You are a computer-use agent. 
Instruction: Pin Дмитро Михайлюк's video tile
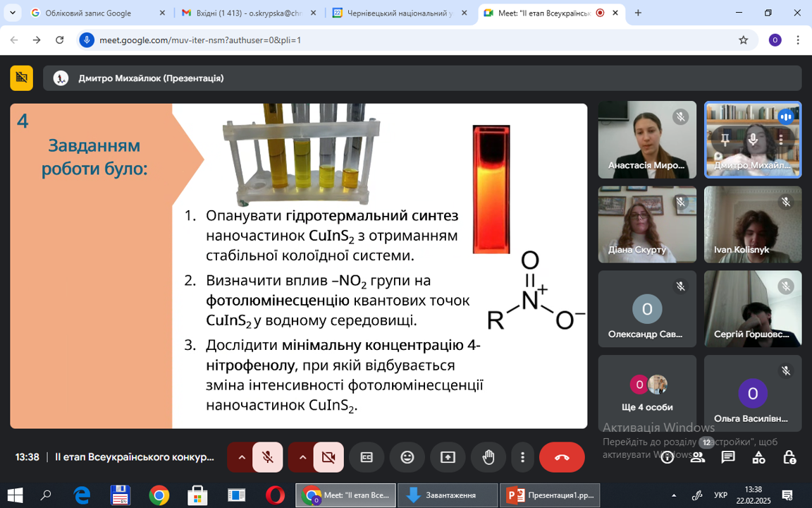tap(725, 139)
